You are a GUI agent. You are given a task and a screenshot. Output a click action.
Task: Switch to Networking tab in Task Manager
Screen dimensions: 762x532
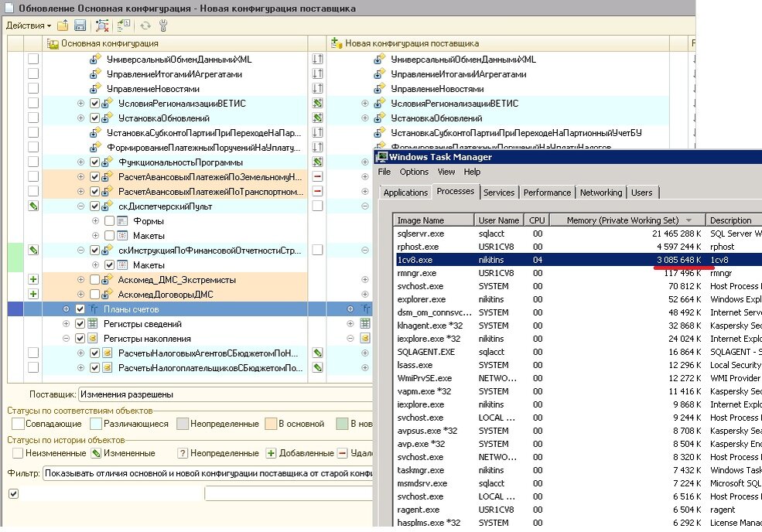point(601,193)
